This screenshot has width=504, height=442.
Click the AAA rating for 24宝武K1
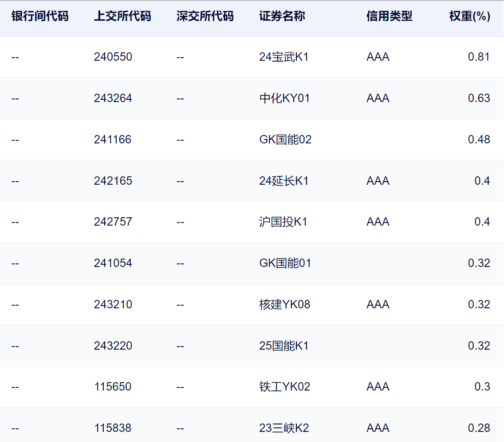point(378,57)
